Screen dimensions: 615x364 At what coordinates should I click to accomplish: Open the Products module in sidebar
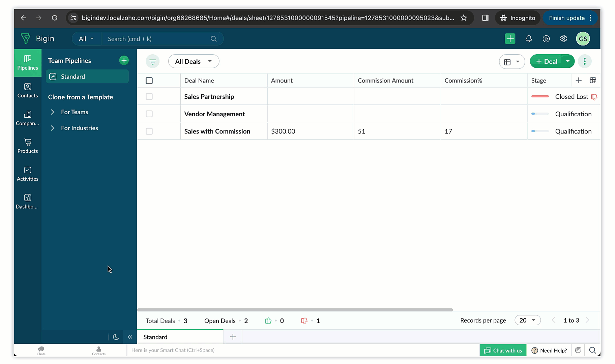(28, 146)
